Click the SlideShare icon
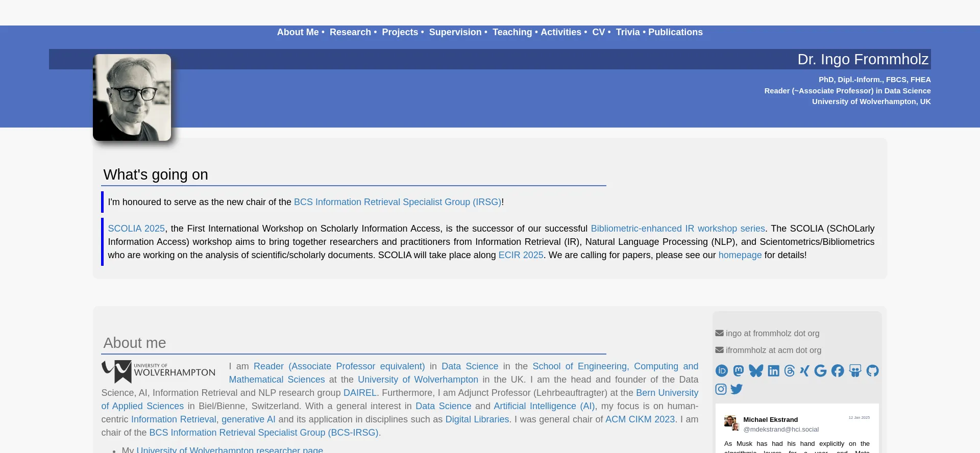The height and width of the screenshot is (453, 980). (x=855, y=371)
